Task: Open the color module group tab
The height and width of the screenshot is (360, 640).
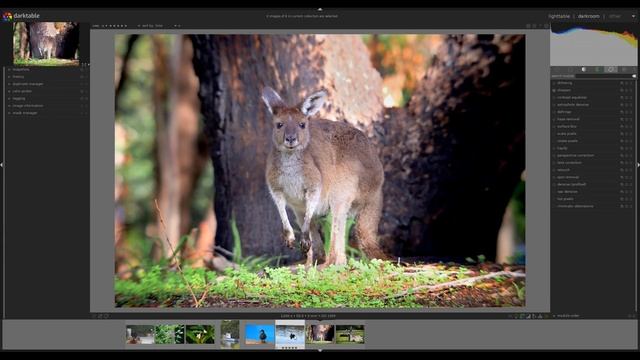Action: pos(597,70)
